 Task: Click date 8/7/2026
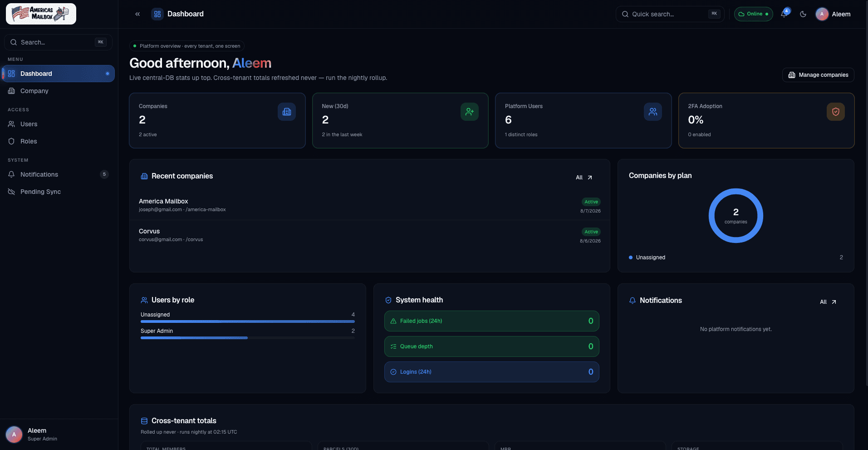[x=590, y=211]
